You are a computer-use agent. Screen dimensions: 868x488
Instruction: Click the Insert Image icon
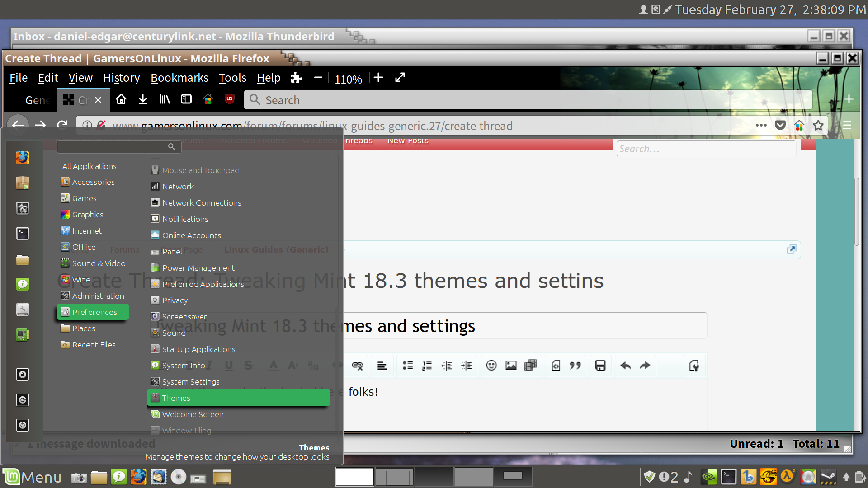click(x=511, y=366)
